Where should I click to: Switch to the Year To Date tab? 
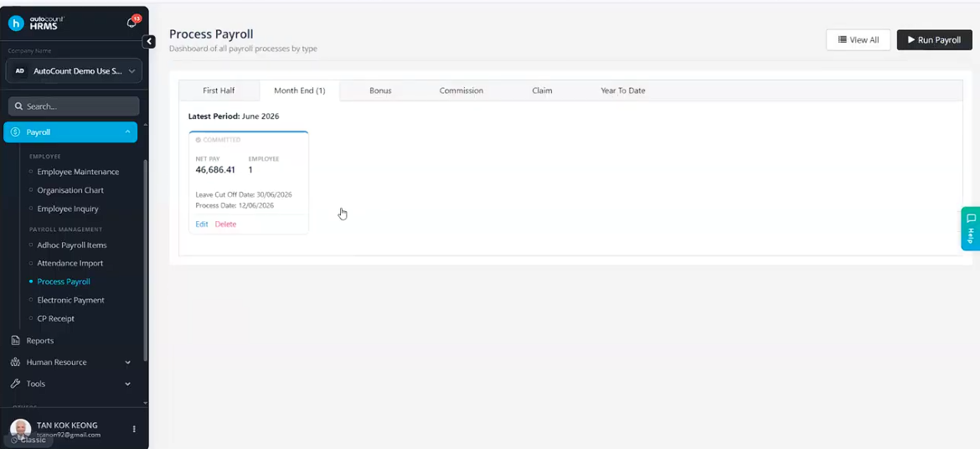click(623, 90)
